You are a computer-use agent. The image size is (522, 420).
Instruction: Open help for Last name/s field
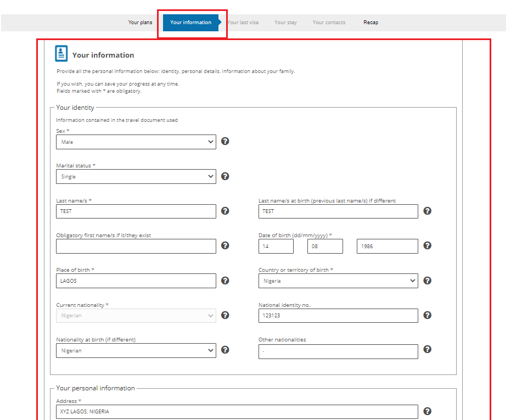pyautogui.click(x=225, y=211)
